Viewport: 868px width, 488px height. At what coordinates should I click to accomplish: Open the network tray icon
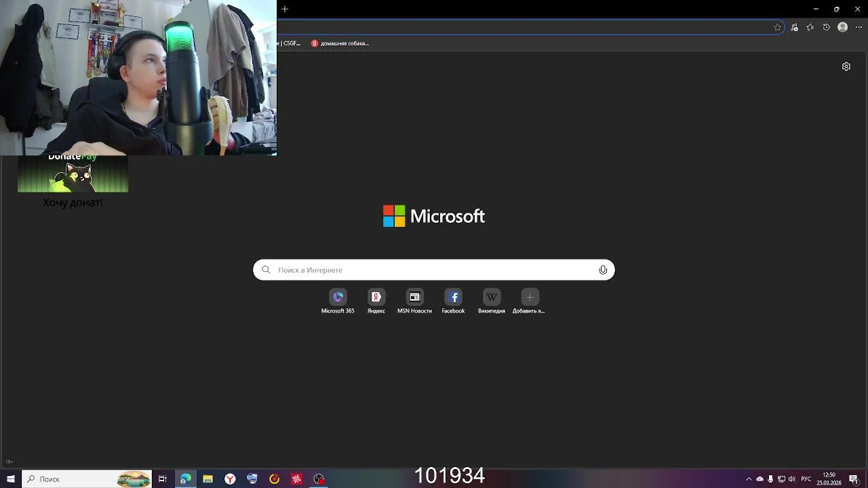781,479
